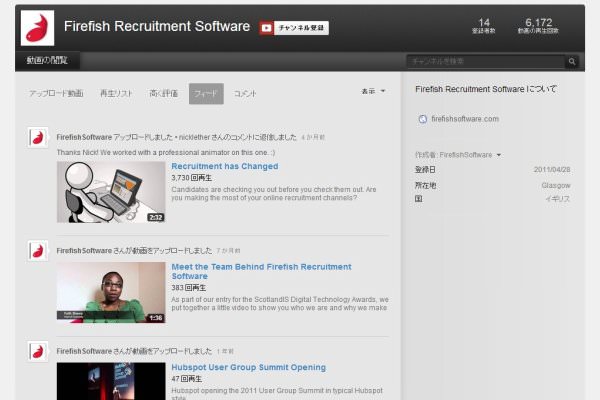Click the globe icon beside firefishsoftware.com
Viewport: 600px width, 400px height.
pos(422,119)
